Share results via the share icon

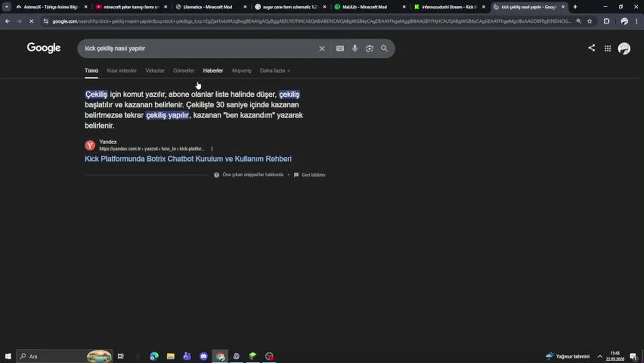(592, 48)
